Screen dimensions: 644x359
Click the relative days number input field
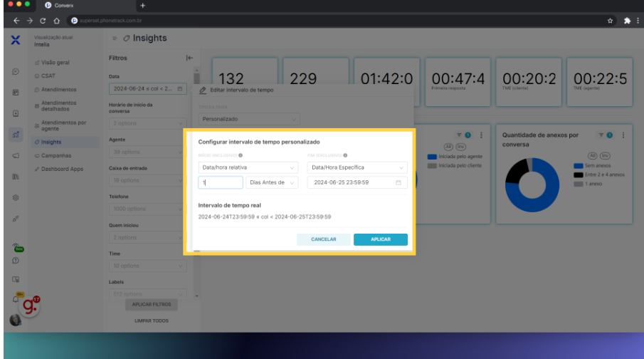[x=221, y=183]
